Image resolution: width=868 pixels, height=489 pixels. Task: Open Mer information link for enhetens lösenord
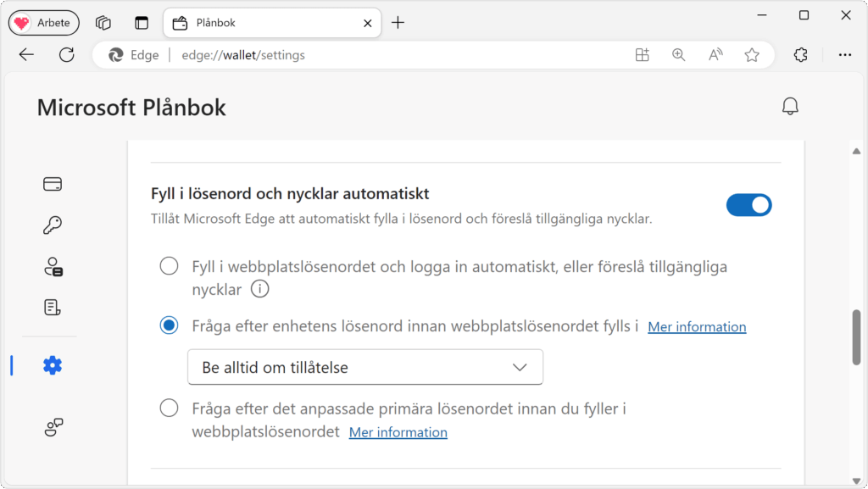point(697,327)
